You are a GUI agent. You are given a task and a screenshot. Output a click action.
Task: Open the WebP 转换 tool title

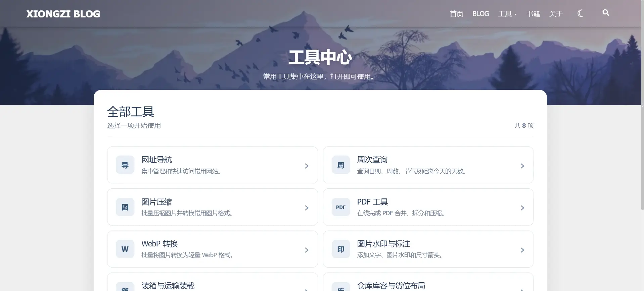[x=160, y=244]
